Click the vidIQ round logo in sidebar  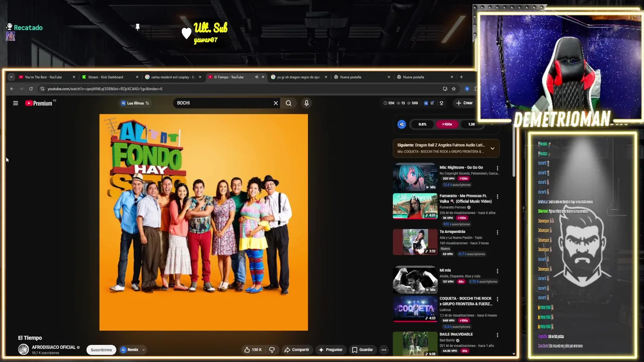(x=401, y=124)
